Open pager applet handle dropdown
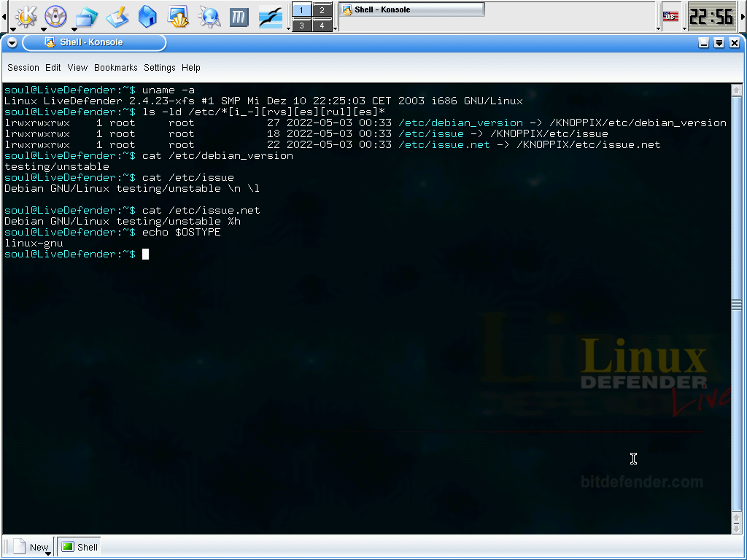 click(288, 28)
